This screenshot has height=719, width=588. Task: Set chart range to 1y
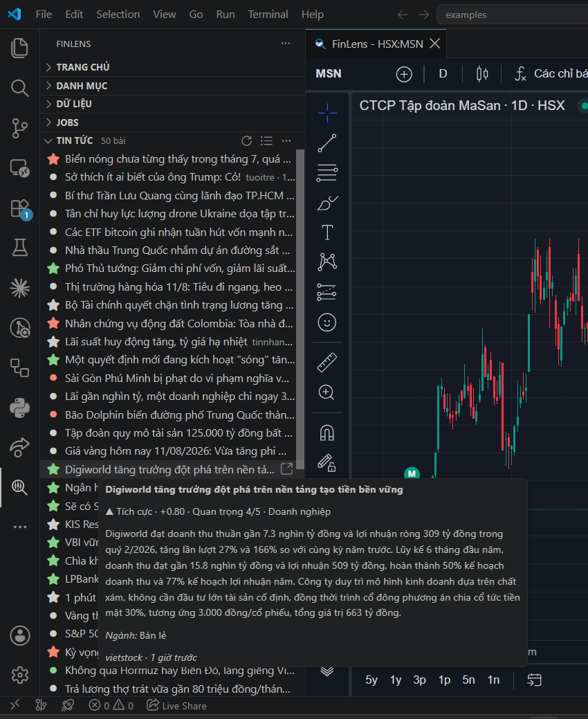click(396, 680)
